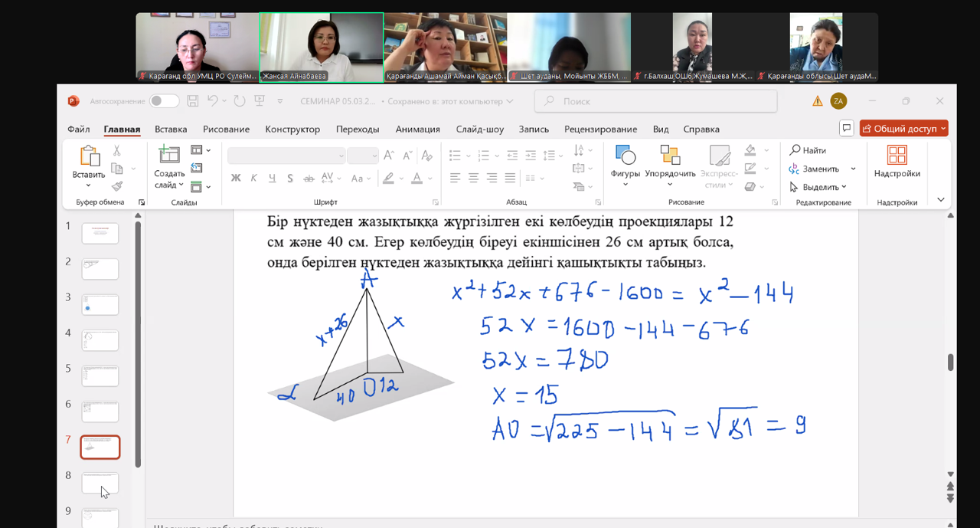
Task: Pick the font color A swatch
Action: pyautogui.click(x=416, y=179)
